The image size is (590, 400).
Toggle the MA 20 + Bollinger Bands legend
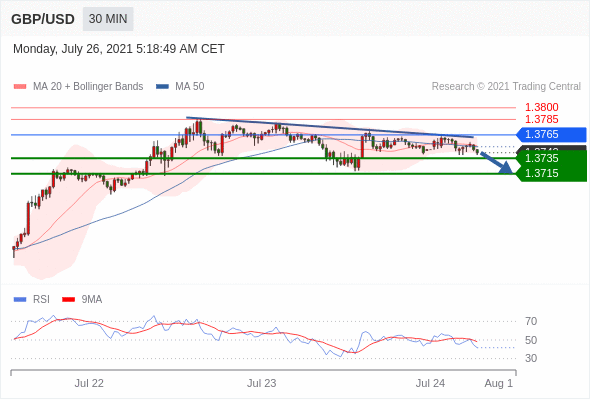coord(88,87)
